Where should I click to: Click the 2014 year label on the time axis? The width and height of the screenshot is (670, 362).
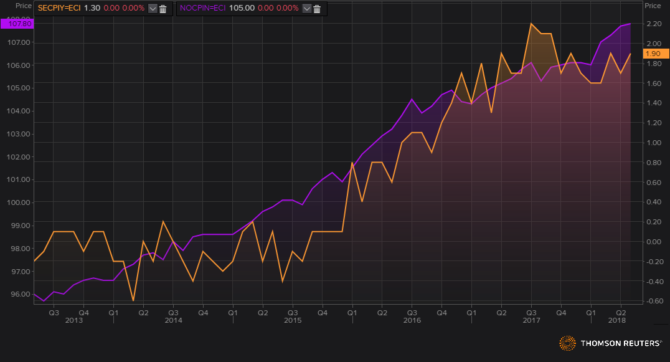coord(173,321)
